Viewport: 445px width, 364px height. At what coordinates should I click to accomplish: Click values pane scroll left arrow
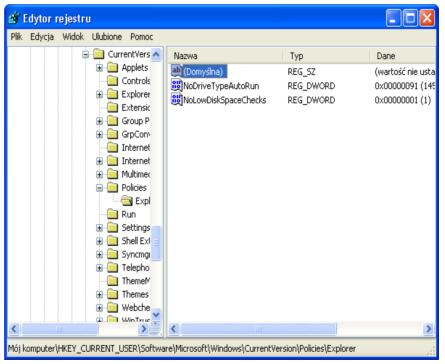[174, 329]
